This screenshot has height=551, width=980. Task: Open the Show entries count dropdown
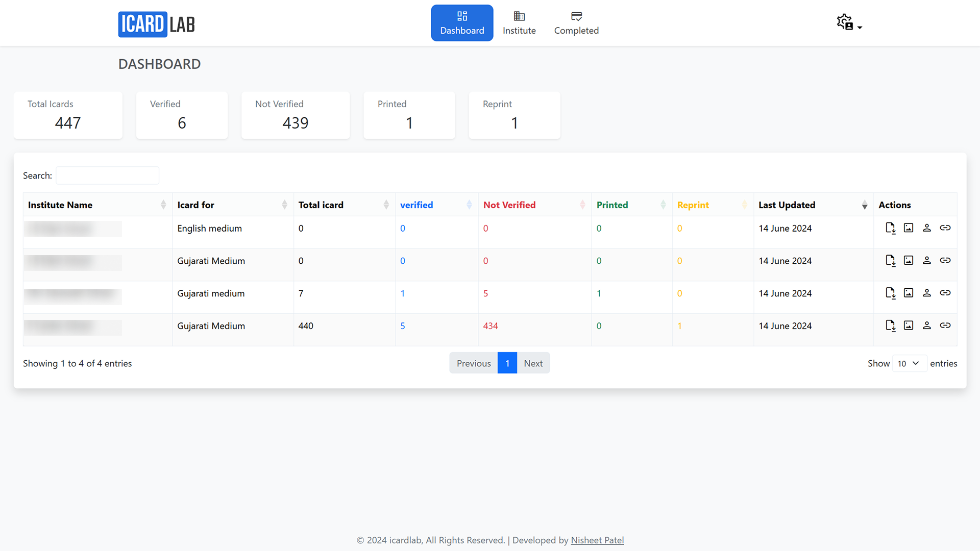pyautogui.click(x=909, y=363)
